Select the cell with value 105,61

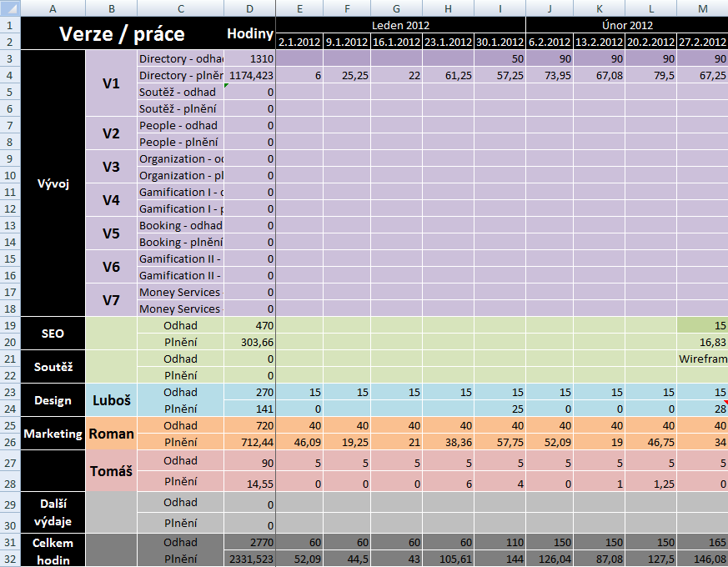click(448, 559)
